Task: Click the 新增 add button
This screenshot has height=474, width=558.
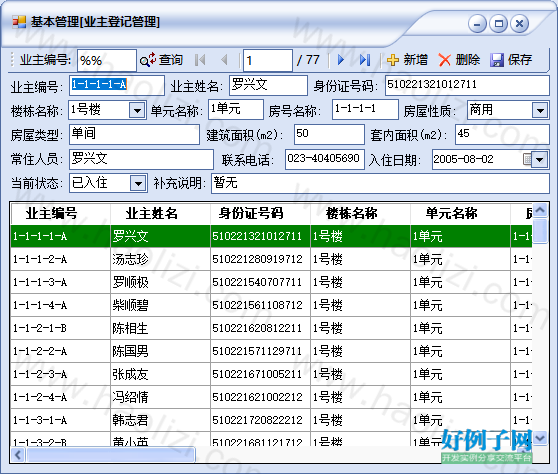Action: pyautogui.click(x=407, y=60)
